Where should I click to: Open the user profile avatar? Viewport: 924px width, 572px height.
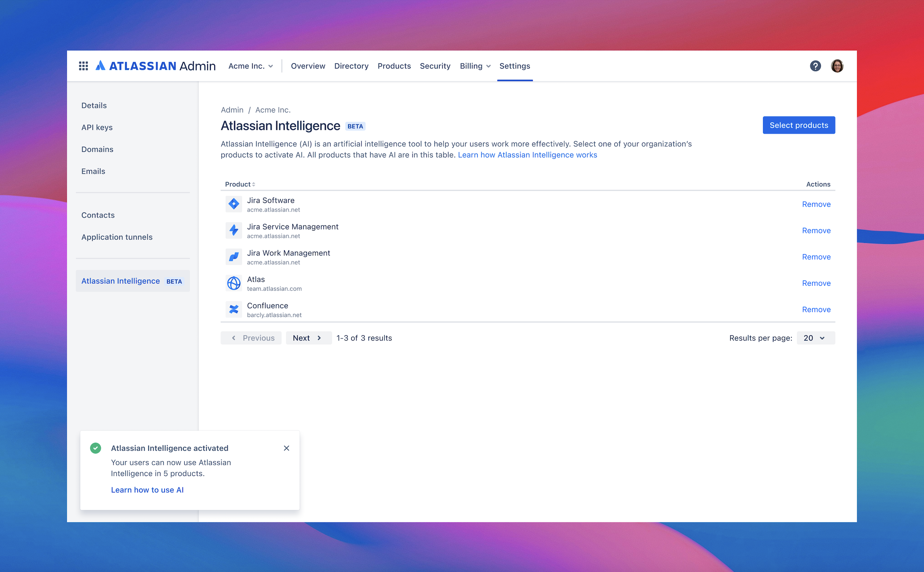[x=837, y=66]
